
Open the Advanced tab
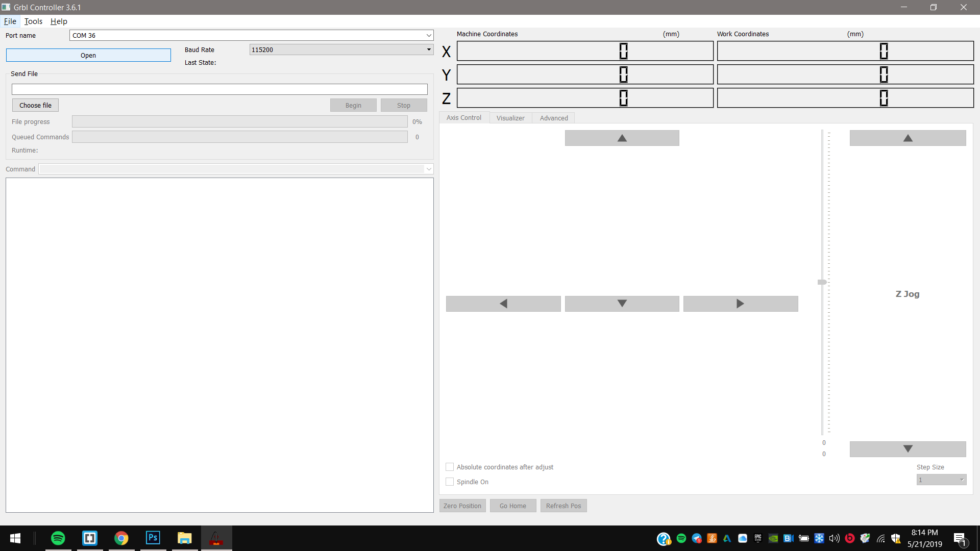click(x=554, y=118)
